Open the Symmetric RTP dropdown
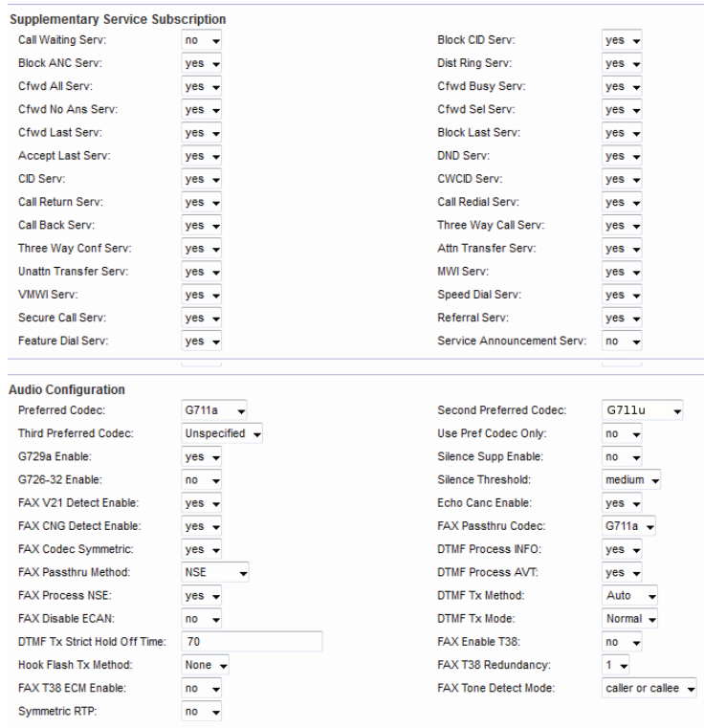Screen dimensions: 704x728 [202, 711]
